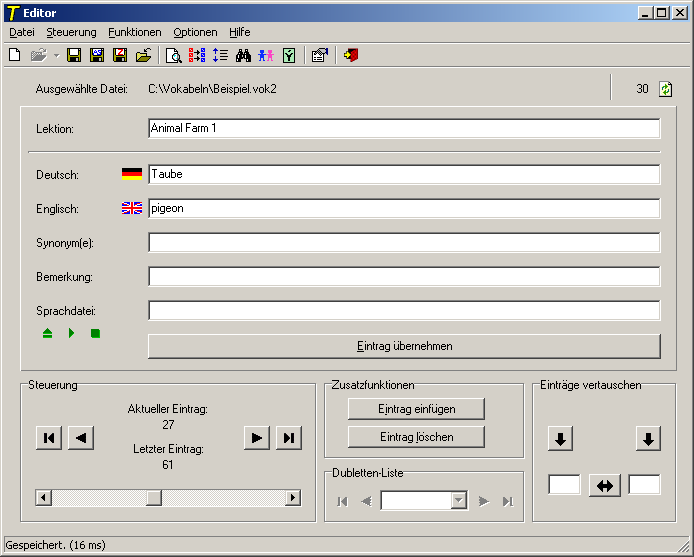
Task: Click the green eject sound file button
Action: tap(47, 333)
